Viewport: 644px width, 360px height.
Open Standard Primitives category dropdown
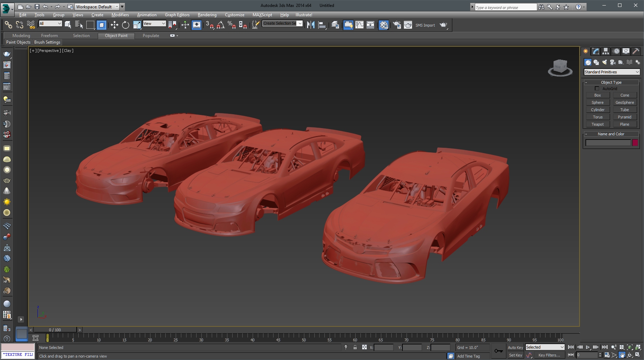click(x=612, y=72)
